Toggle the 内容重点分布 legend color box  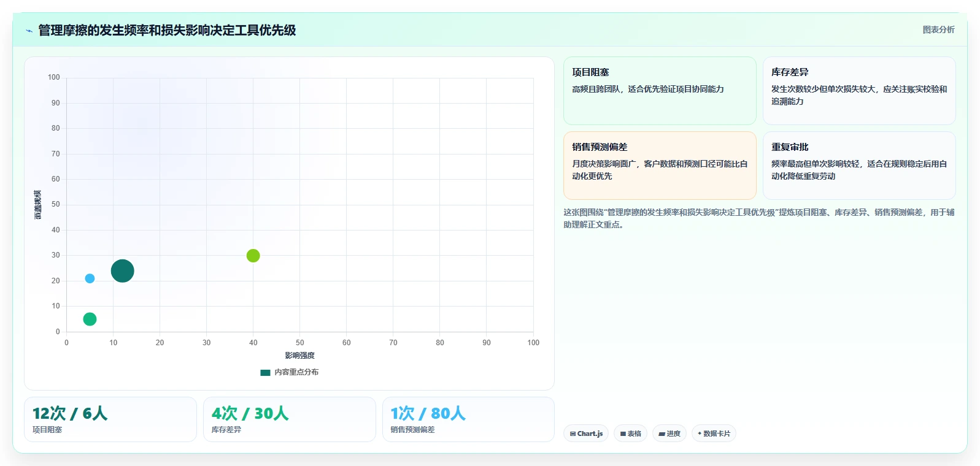coord(265,372)
